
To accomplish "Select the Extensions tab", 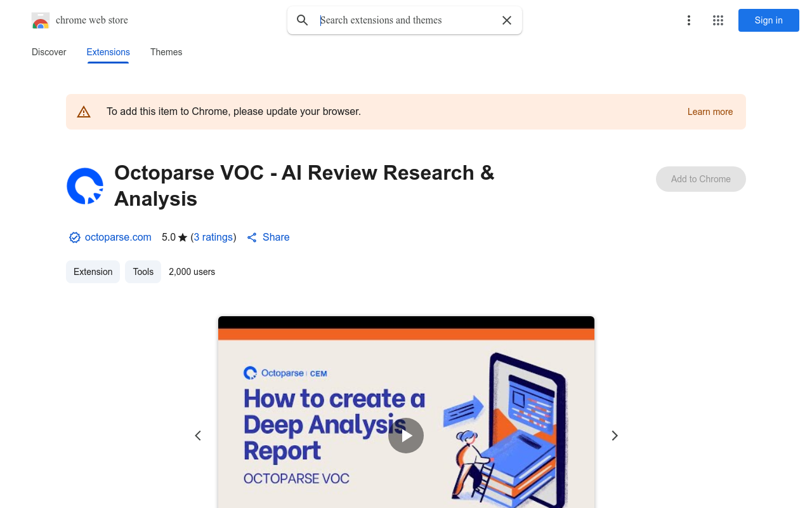I will (x=108, y=52).
